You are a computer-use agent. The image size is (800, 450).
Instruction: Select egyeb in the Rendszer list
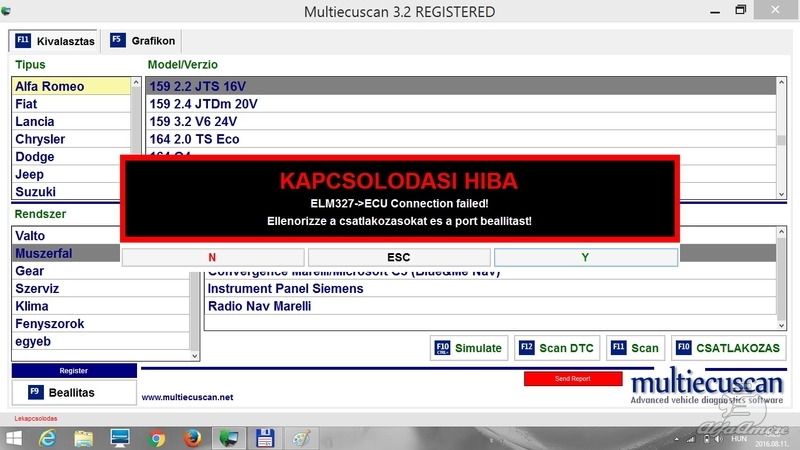point(101,341)
